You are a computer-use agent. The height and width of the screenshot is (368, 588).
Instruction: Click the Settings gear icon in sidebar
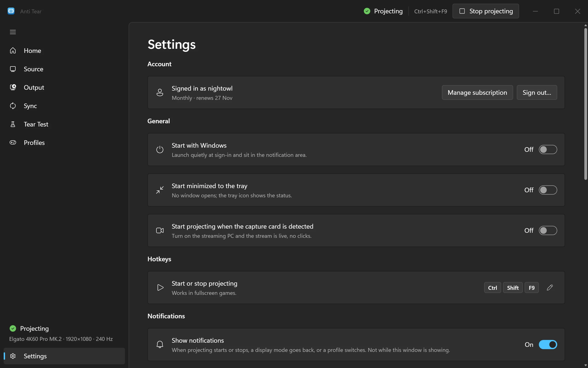pyautogui.click(x=13, y=356)
